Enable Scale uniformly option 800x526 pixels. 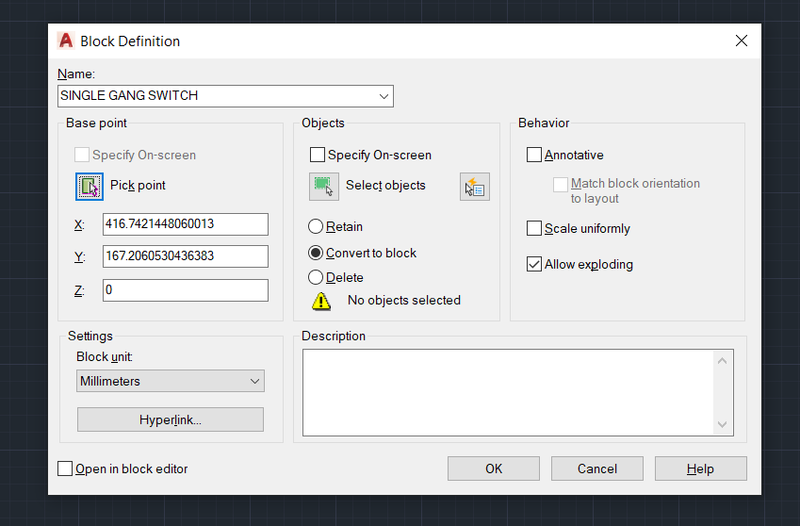pos(534,228)
